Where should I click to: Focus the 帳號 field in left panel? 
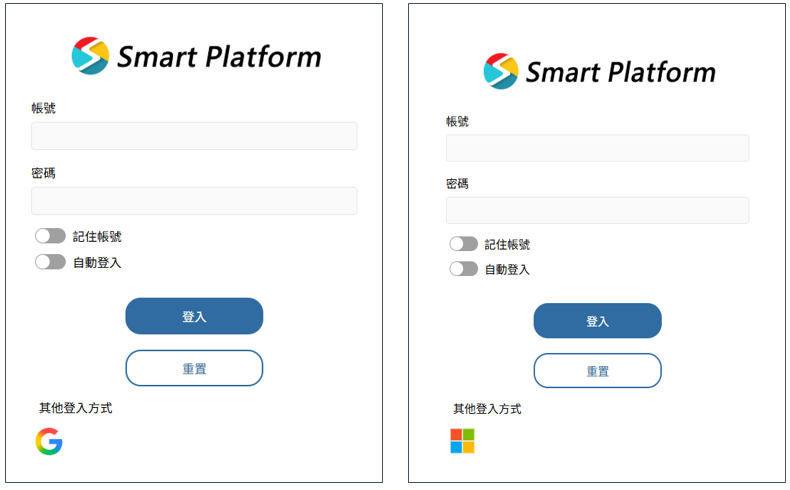(x=194, y=136)
